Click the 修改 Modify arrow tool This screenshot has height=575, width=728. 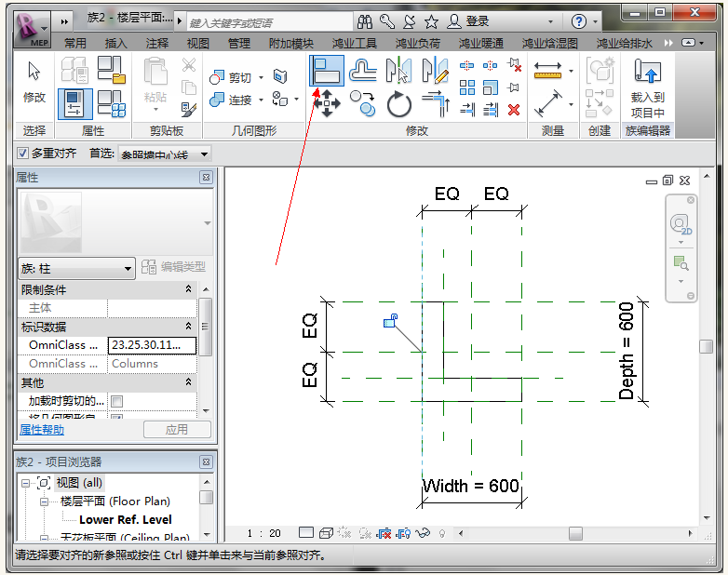pyautogui.click(x=34, y=81)
